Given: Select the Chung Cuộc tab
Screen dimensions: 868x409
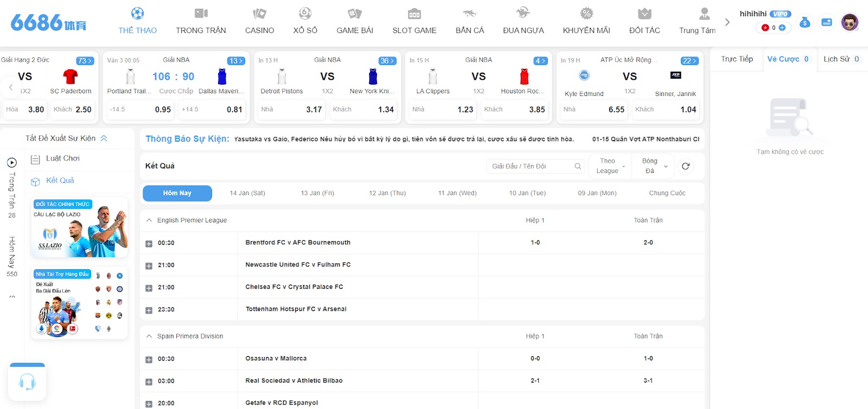Looking at the screenshot, I should 667,193.
